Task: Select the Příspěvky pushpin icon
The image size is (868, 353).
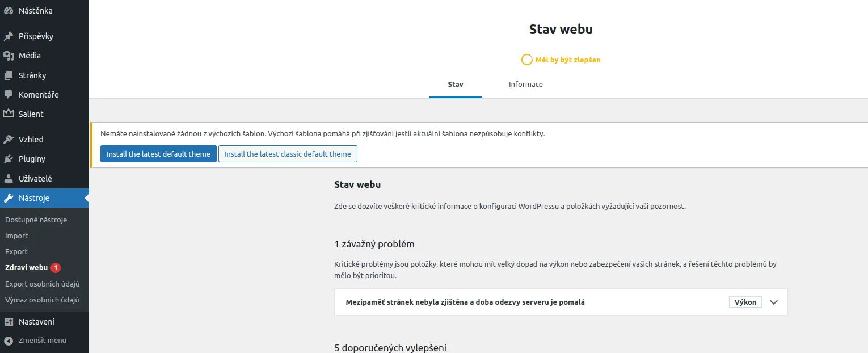Action: [x=8, y=36]
